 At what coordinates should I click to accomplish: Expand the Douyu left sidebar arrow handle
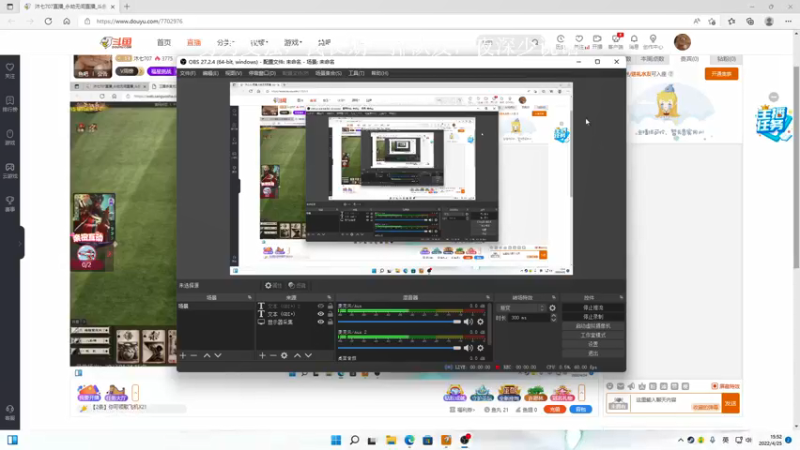[x=21, y=243]
